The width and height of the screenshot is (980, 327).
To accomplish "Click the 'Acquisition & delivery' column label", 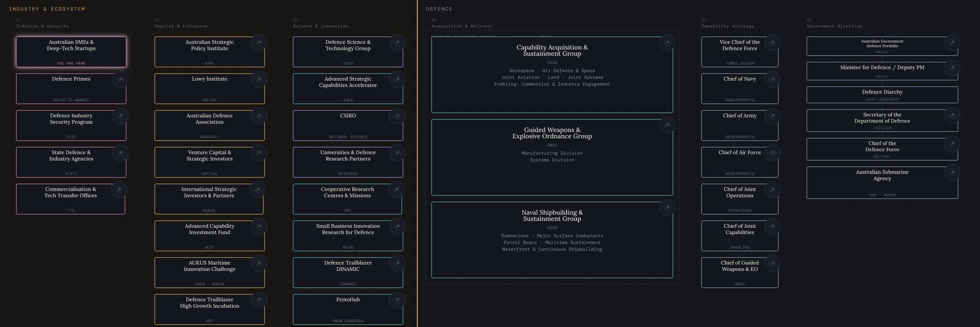I will (462, 26).
